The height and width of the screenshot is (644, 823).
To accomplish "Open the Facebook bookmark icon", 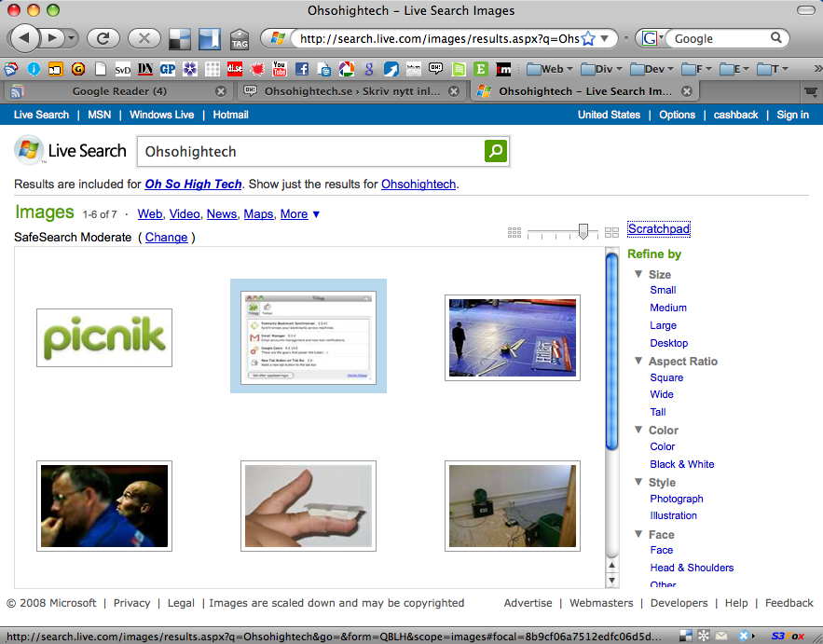I will click(x=302, y=69).
